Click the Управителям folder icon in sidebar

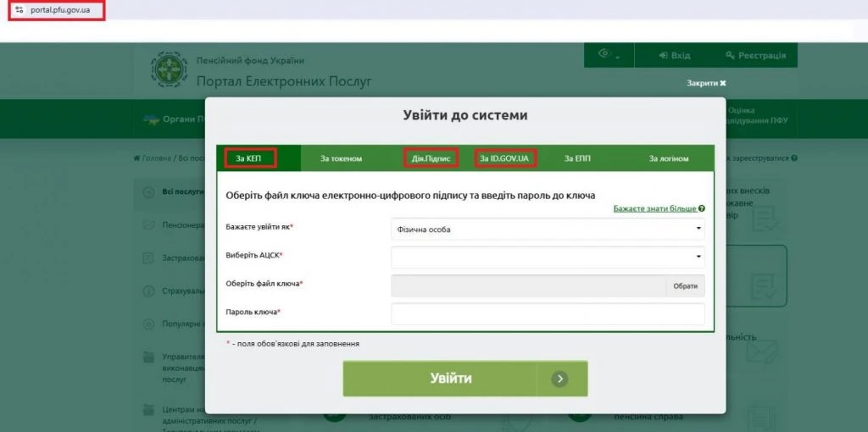click(x=148, y=357)
